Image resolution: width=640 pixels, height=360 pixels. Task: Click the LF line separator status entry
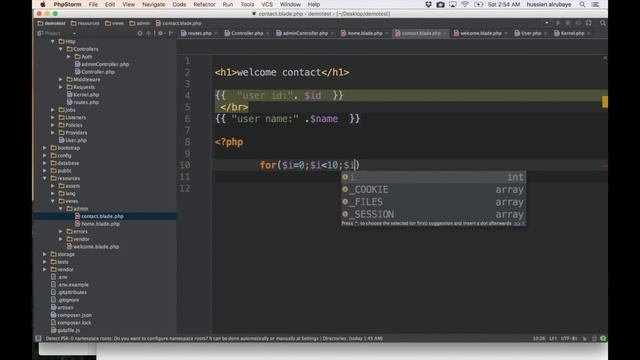pos(553,338)
